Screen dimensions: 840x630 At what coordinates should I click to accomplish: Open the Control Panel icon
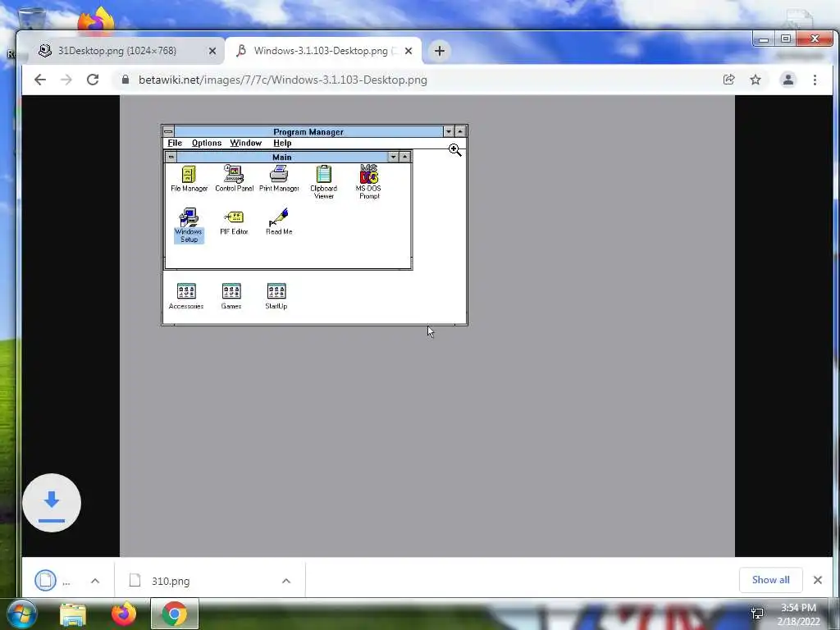(234, 178)
